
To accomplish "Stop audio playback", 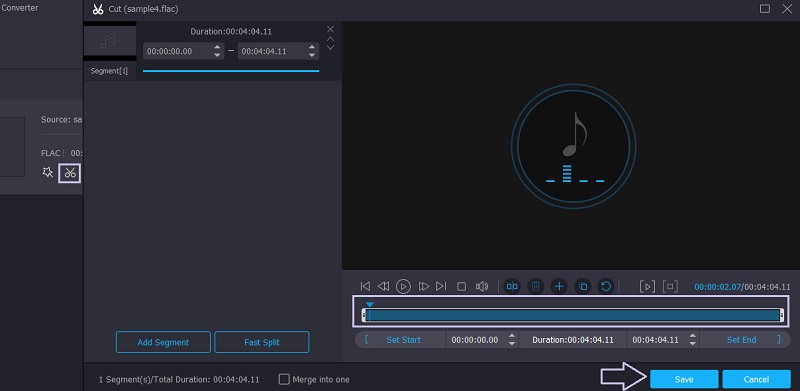I will point(461,286).
